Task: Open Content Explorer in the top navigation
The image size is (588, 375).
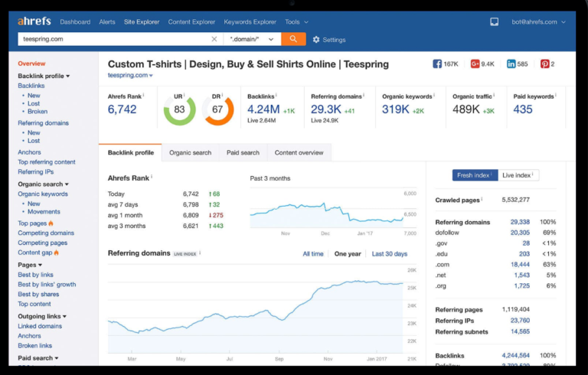Action: pos(191,21)
